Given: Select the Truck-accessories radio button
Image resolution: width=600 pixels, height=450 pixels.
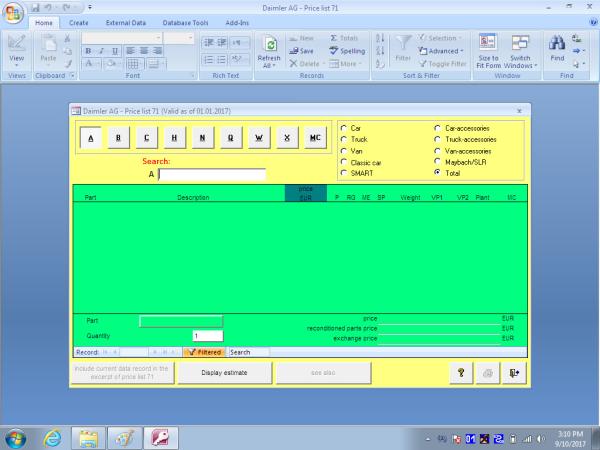Looking at the screenshot, I should 437,139.
